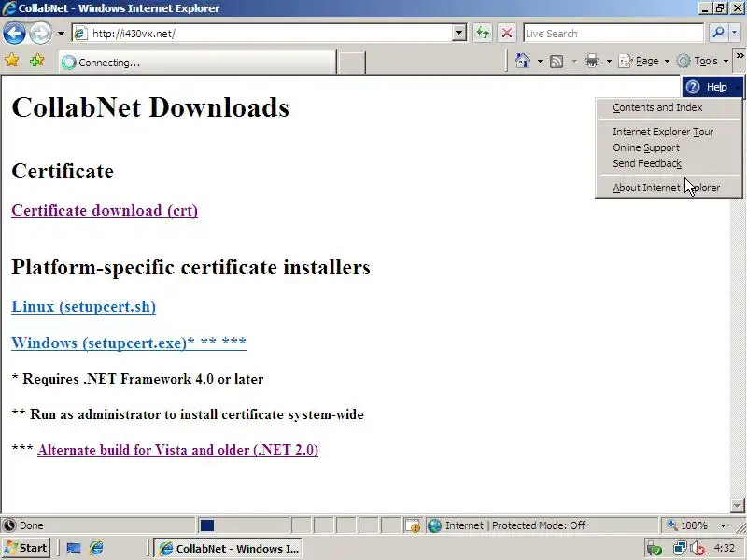Screen dimensions: 747x560
Task: Click the RSS feeds icon
Action: 557,61
